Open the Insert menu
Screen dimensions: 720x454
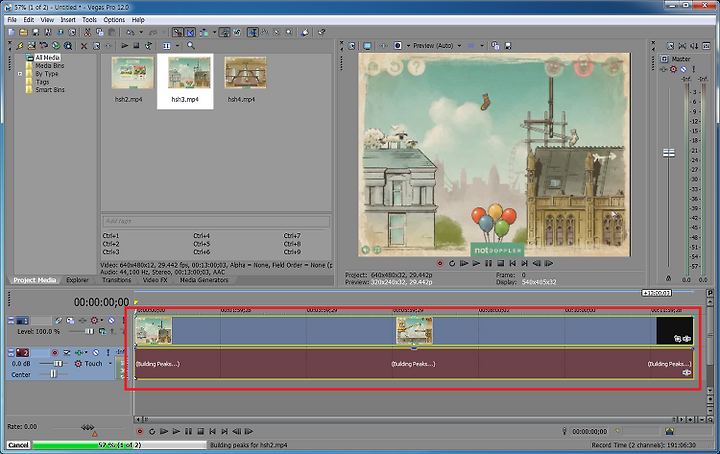pos(68,20)
